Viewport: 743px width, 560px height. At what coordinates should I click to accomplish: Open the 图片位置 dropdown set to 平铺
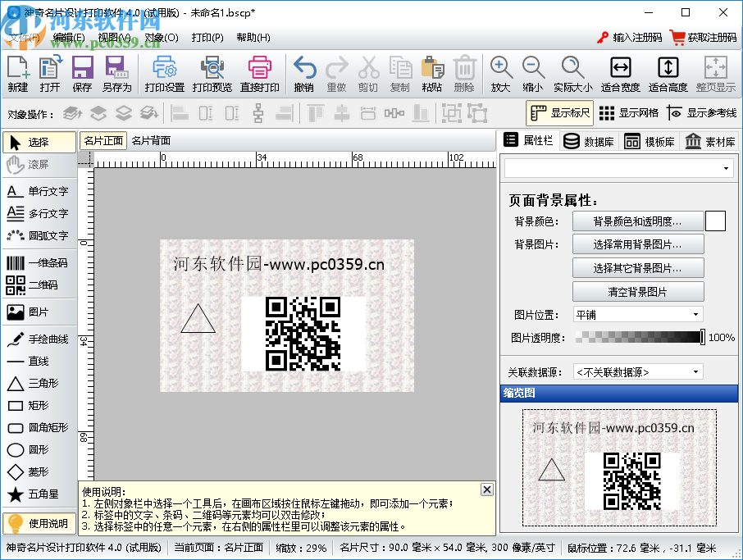click(x=638, y=314)
